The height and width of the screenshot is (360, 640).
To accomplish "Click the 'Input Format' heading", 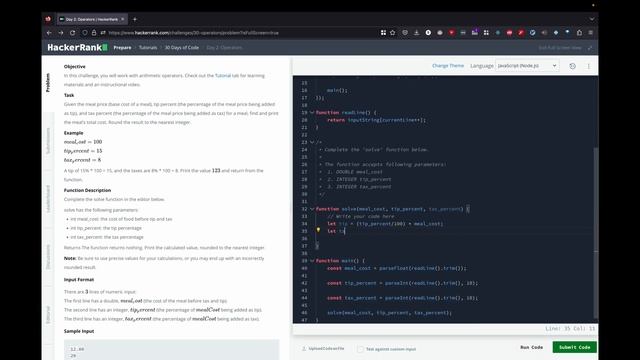I will click(x=79, y=280).
